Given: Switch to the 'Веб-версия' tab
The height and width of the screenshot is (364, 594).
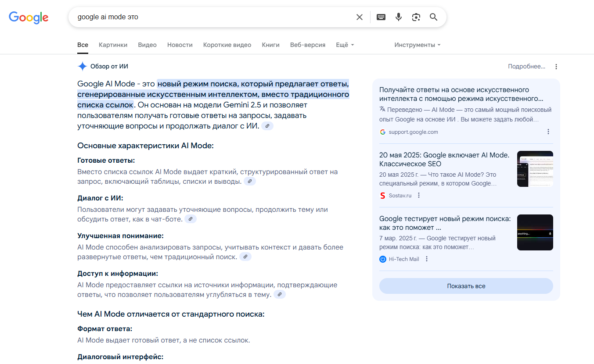Looking at the screenshot, I should coord(308,45).
